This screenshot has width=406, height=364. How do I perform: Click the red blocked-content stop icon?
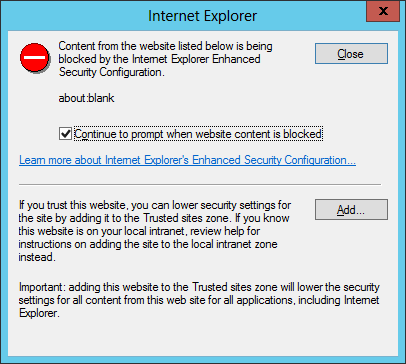pyautogui.click(x=35, y=58)
